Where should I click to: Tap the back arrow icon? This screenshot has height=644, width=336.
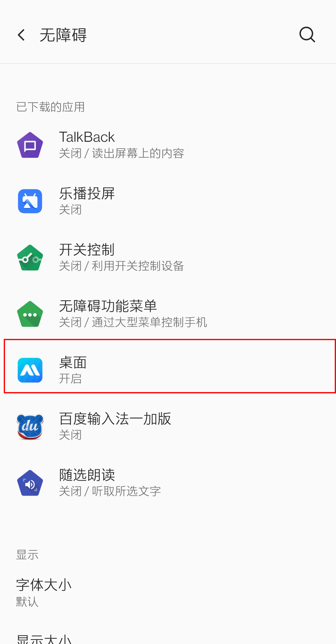point(21,35)
